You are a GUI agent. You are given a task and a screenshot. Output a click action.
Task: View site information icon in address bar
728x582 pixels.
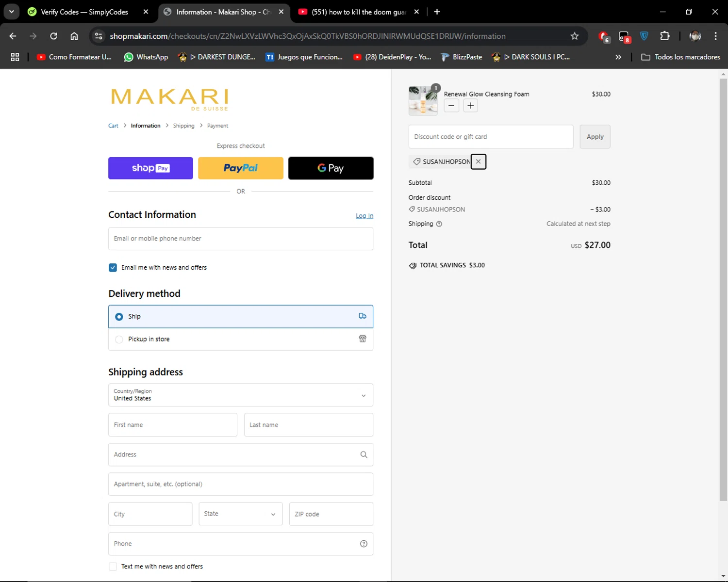[99, 36]
